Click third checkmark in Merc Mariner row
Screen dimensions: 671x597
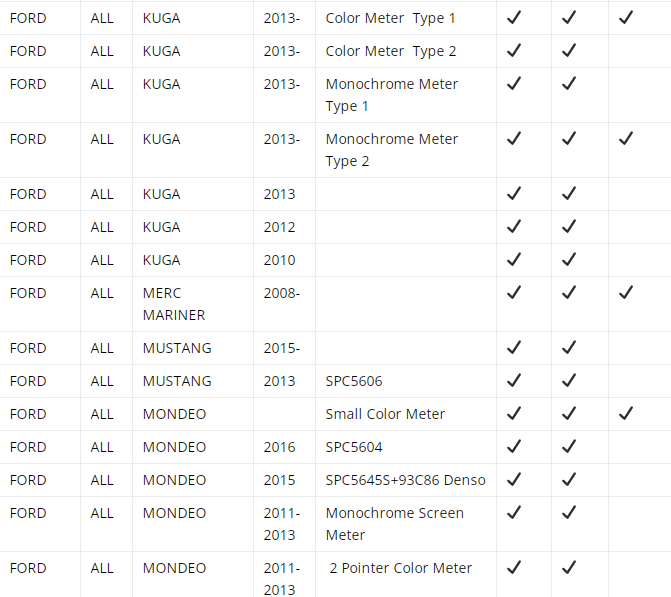(x=625, y=293)
